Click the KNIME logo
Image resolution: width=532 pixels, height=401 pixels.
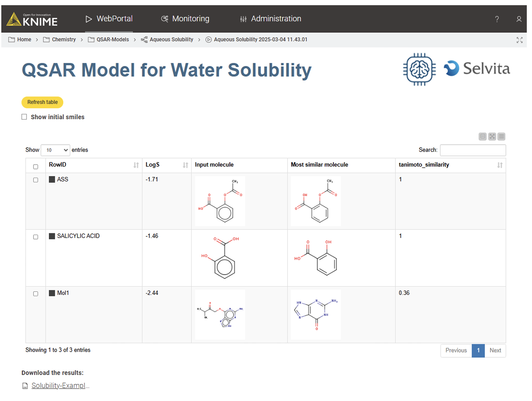[32, 19]
